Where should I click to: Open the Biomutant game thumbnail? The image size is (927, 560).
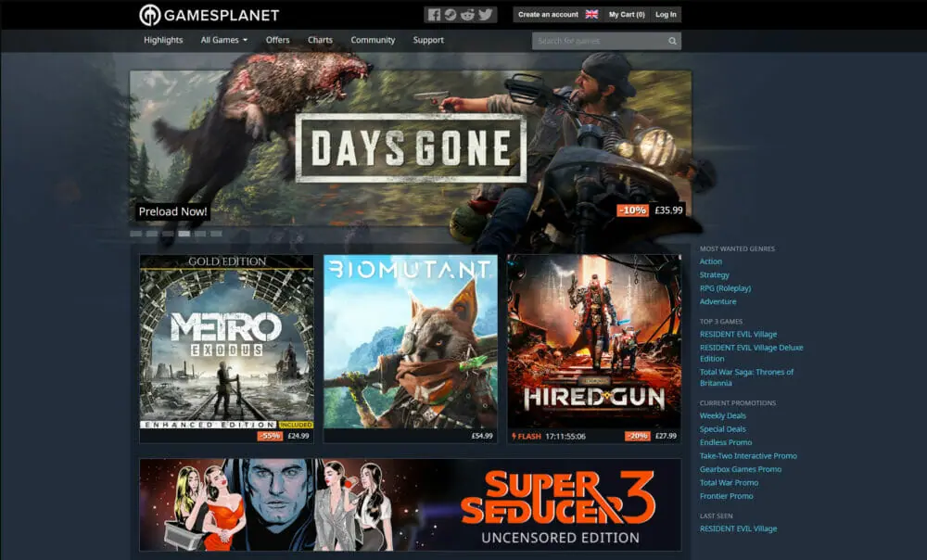[x=410, y=341]
